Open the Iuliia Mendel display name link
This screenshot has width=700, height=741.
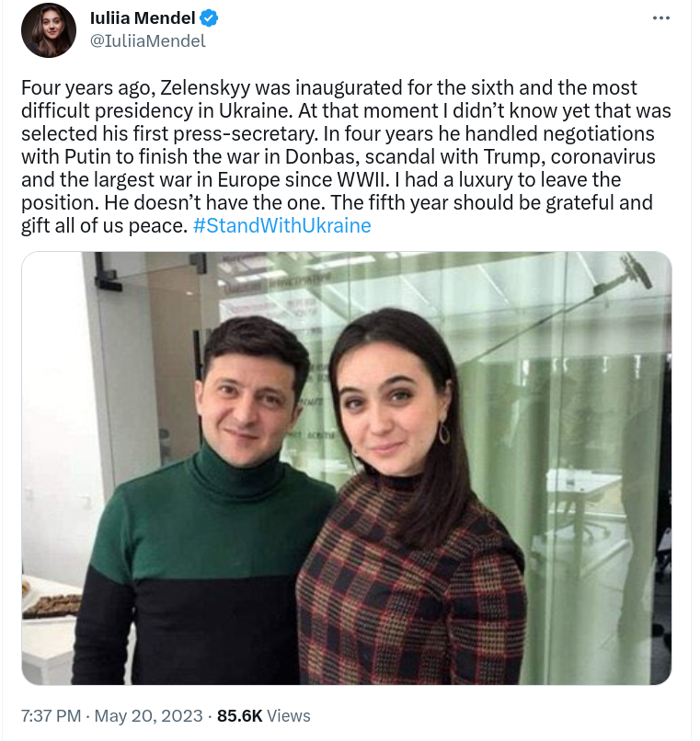coord(143,18)
